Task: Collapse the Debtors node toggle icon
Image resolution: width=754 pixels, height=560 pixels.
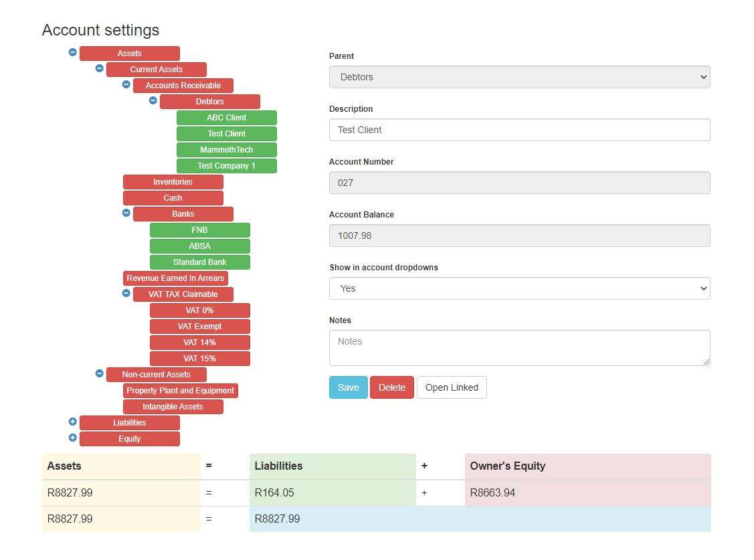Action: point(153,100)
